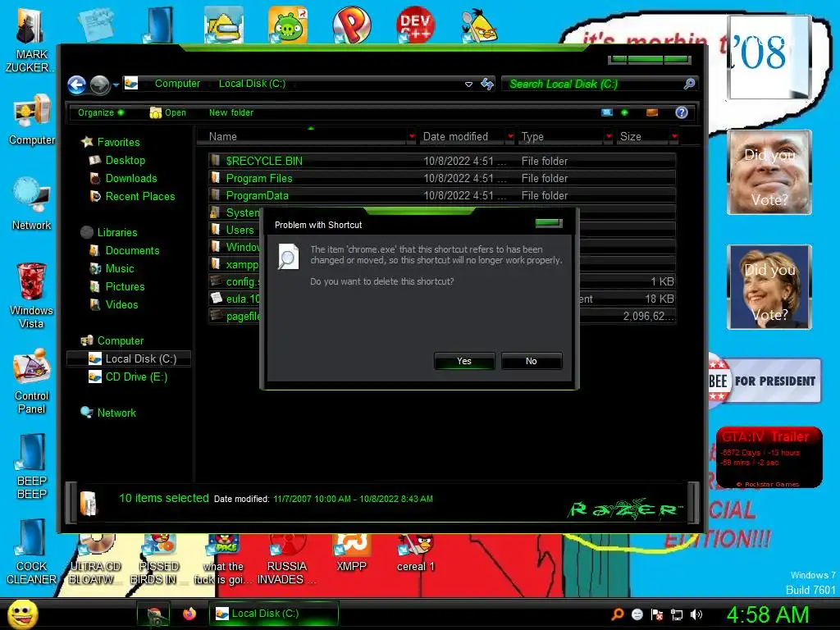
Task: Open the Windows Vista recycle bin icon
Action: pos(31,295)
